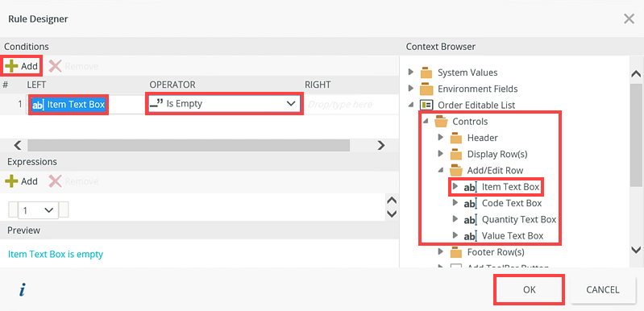Select the System Values folder icon
Screen dimensions: 644x311
tap(426, 73)
